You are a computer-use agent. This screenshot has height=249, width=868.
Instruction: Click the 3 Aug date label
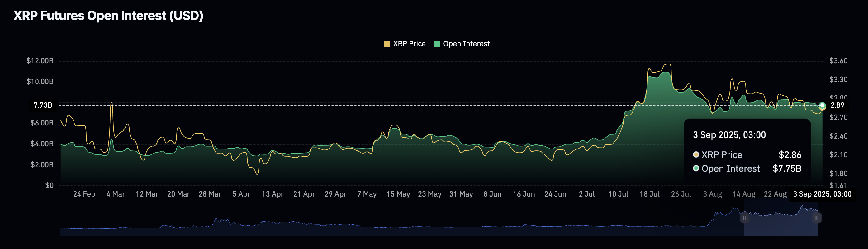tap(713, 194)
